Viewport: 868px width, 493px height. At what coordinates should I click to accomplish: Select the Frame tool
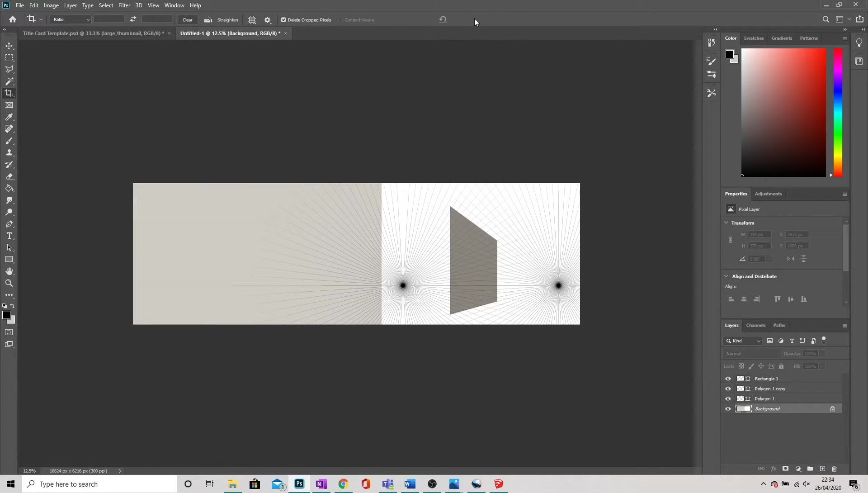(9, 105)
